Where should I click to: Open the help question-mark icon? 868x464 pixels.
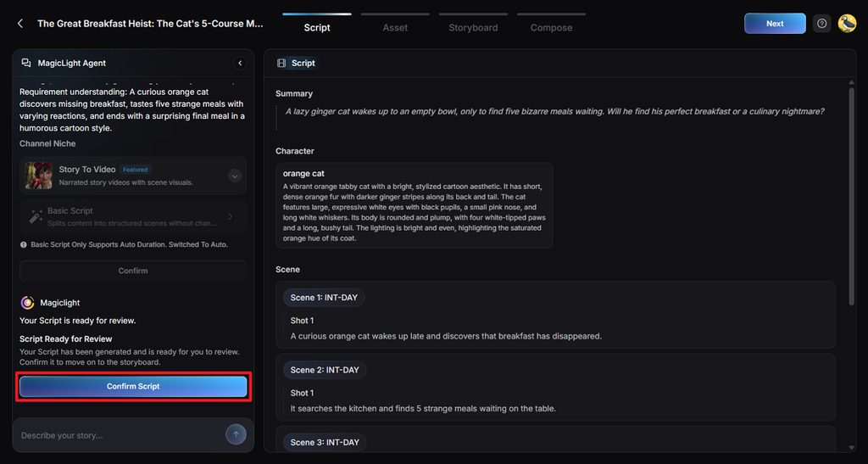[x=822, y=23]
